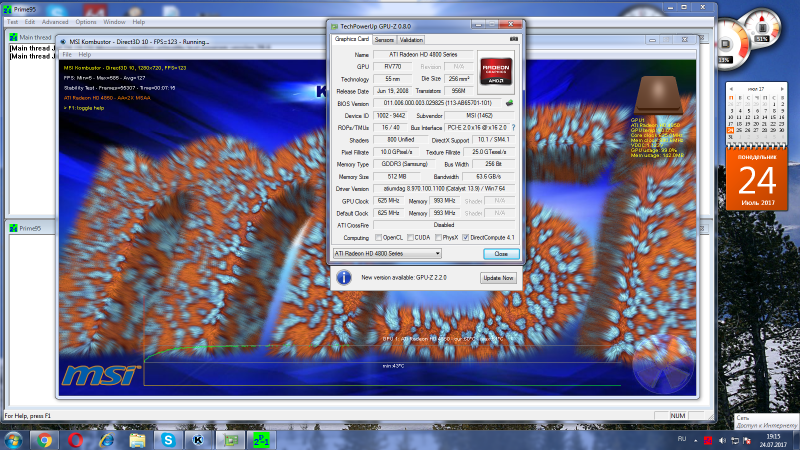Select the Graphics Card tab
The height and width of the screenshot is (450, 800).
(352, 39)
